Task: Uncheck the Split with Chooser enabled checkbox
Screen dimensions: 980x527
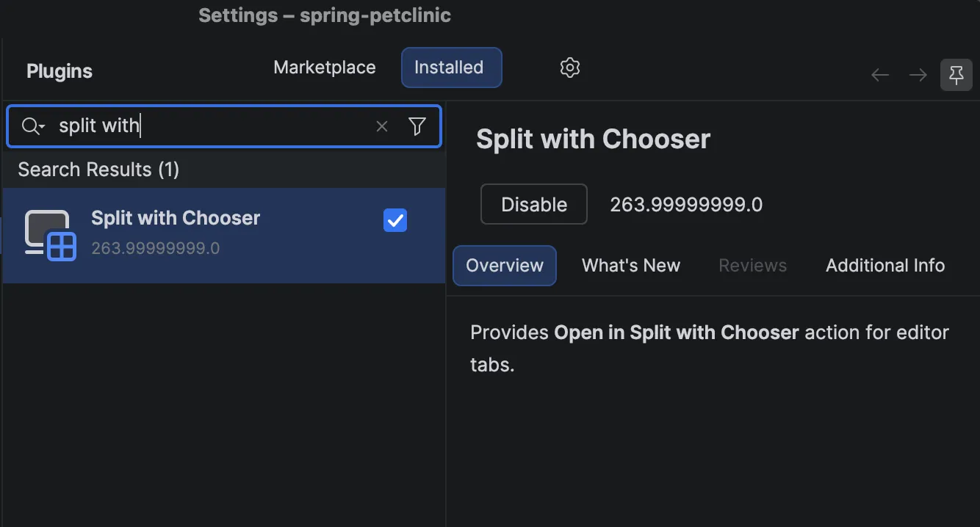Action: pos(395,220)
